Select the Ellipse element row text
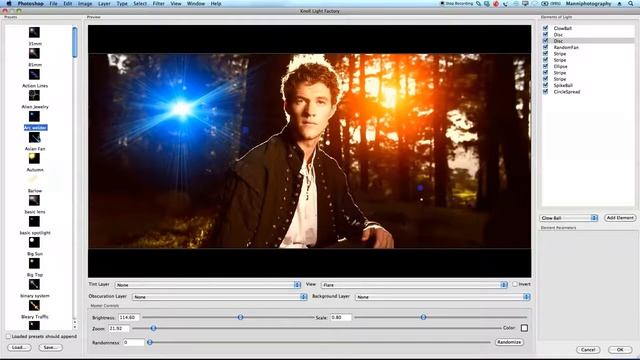Screen dimensions: 640x360 [560, 66]
